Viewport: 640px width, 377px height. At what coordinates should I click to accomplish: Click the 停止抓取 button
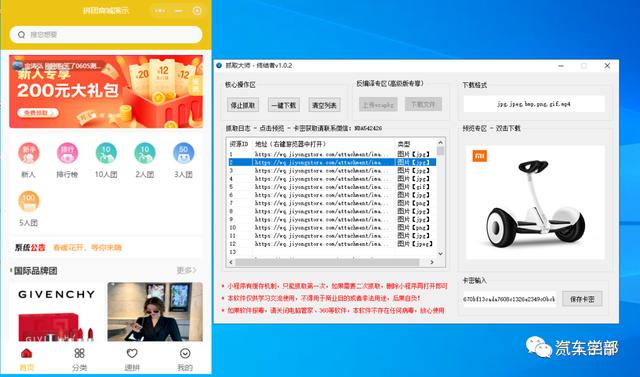[x=243, y=105]
